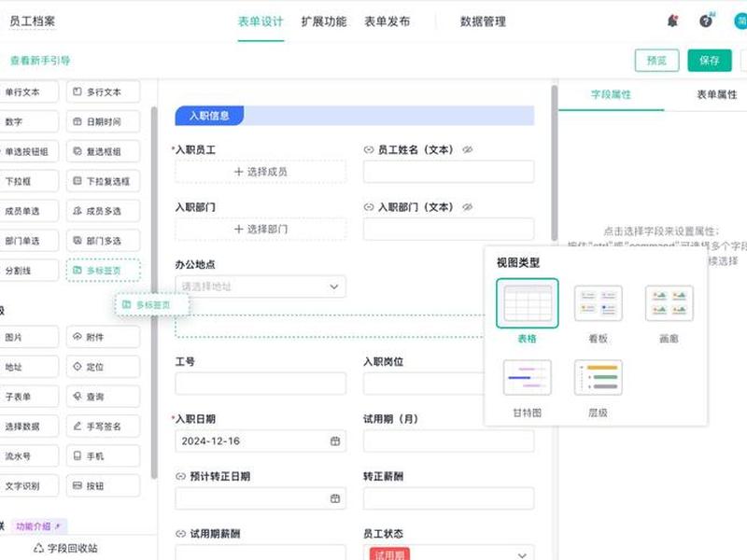The height and width of the screenshot is (560, 747).
Task: Add the 成员多选 field widget
Action: click(104, 211)
